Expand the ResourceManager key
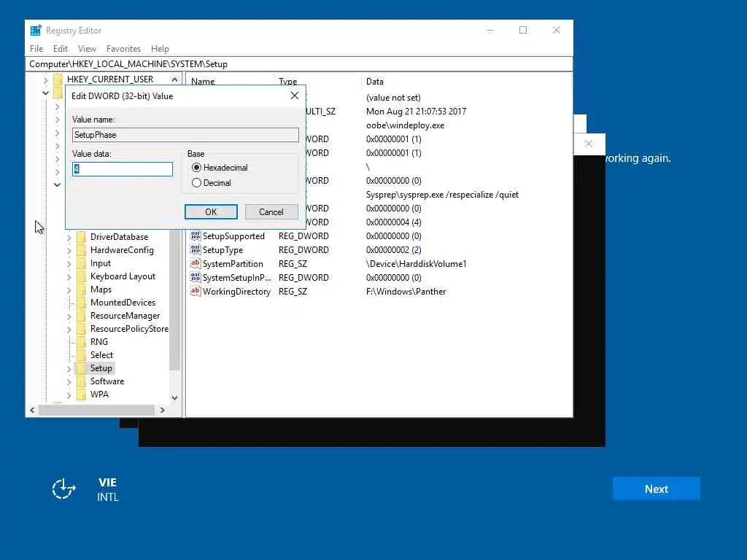The height and width of the screenshot is (560, 747). pos(69,316)
